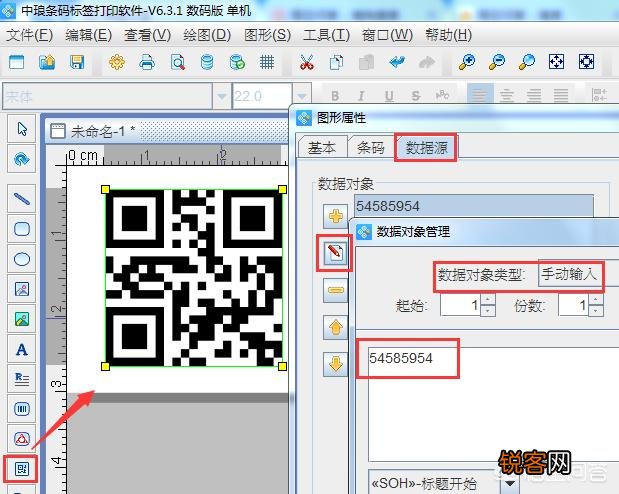Click the New document icon in toolbar

pyautogui.click(x=16, y=62)
